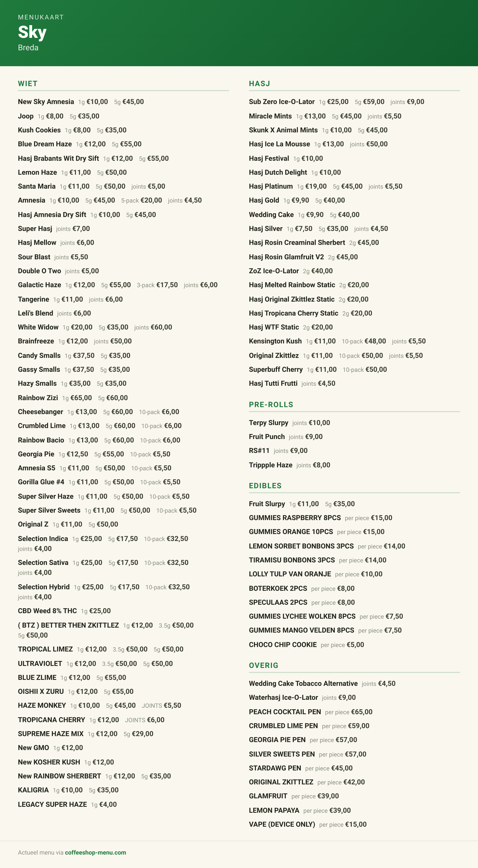Select the Hasj Tutti Frutti entry
This screenshot has height=868, width=478.
pyautogui.click(x=273, y=383)
